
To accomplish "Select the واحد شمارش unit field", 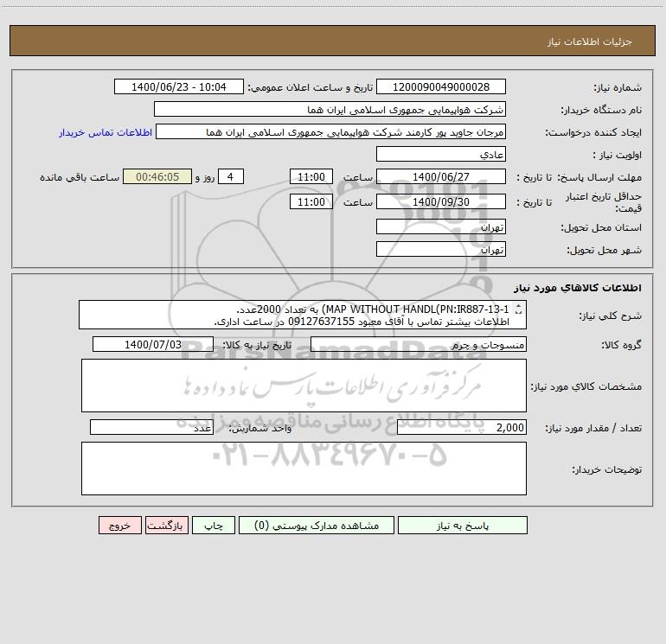I will pyautogui.click(x=151, y=428).
